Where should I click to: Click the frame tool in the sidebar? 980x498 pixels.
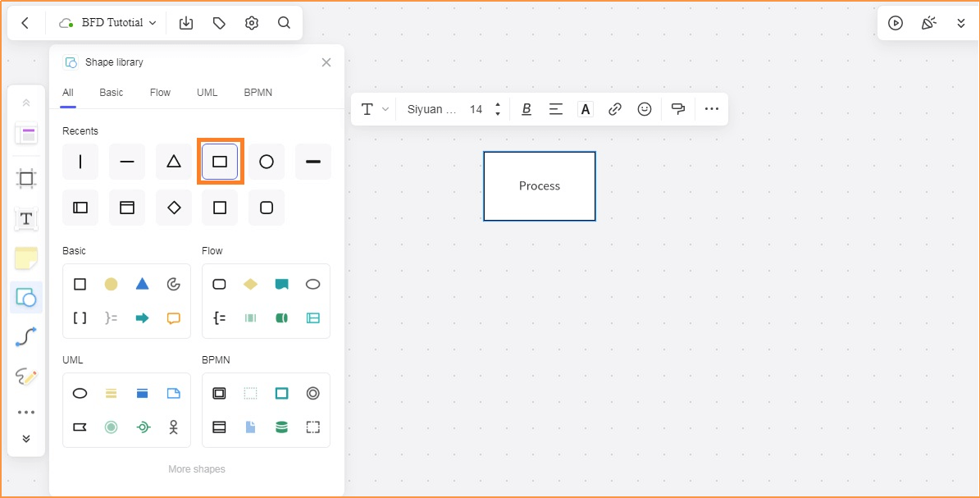[x=25, y=178]
